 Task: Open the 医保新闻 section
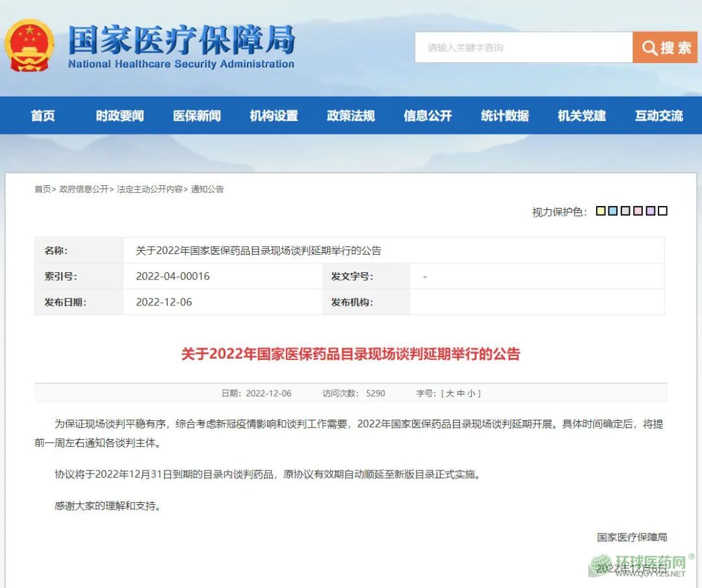197,116
